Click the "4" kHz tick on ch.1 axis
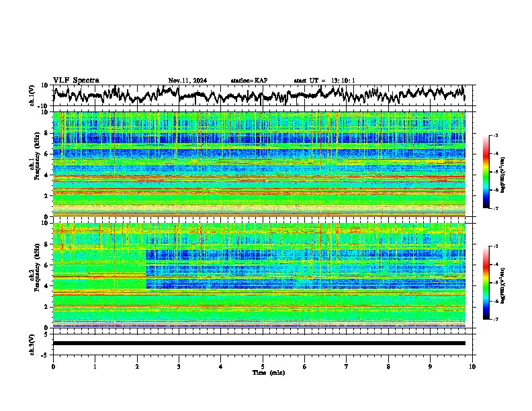The width and height of the screenshot is (532, 411). (47, 175)
